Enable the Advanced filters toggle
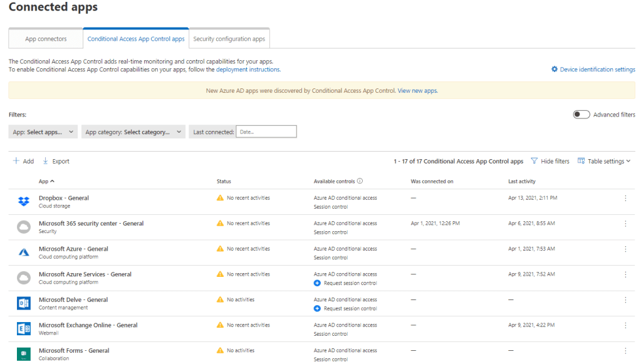Viewport: 641px width, 364px height. coord(581,115)
